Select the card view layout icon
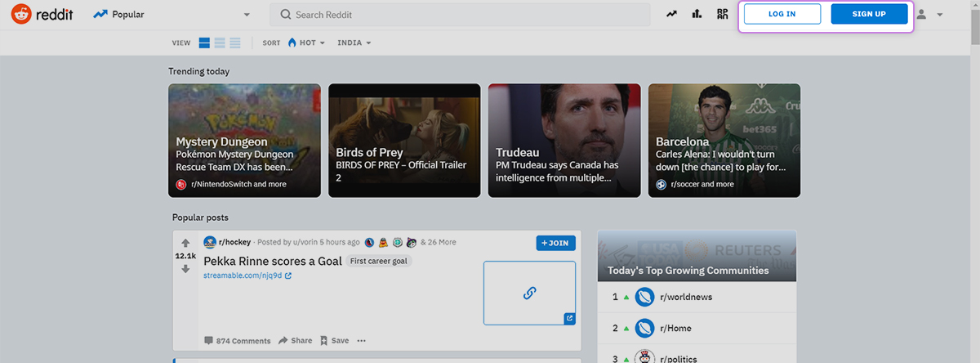Viewport: 980px width, 363px height. tap(204, 43)
